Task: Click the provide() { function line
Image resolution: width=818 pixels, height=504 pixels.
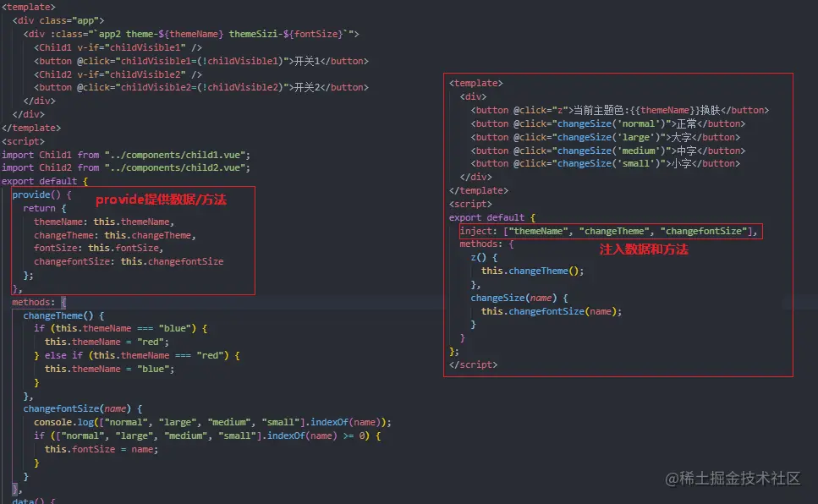Action: pyautogui.click(x=41, y=194)
